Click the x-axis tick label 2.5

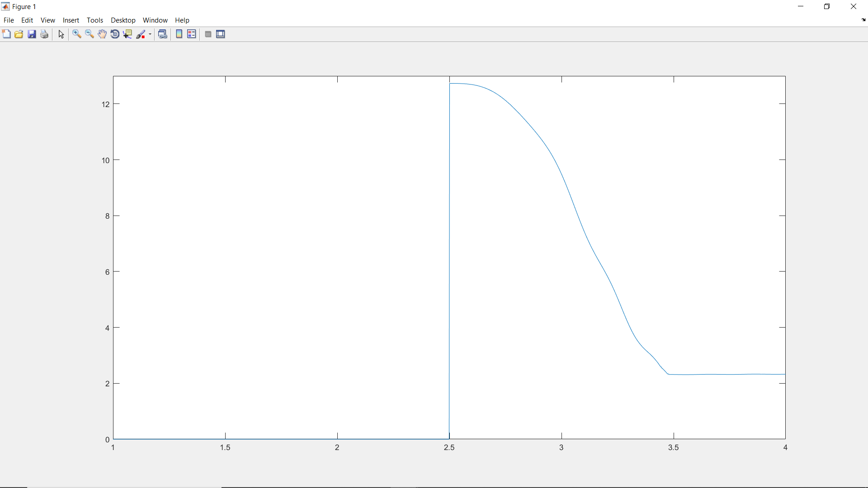click(x=449, y=447)
